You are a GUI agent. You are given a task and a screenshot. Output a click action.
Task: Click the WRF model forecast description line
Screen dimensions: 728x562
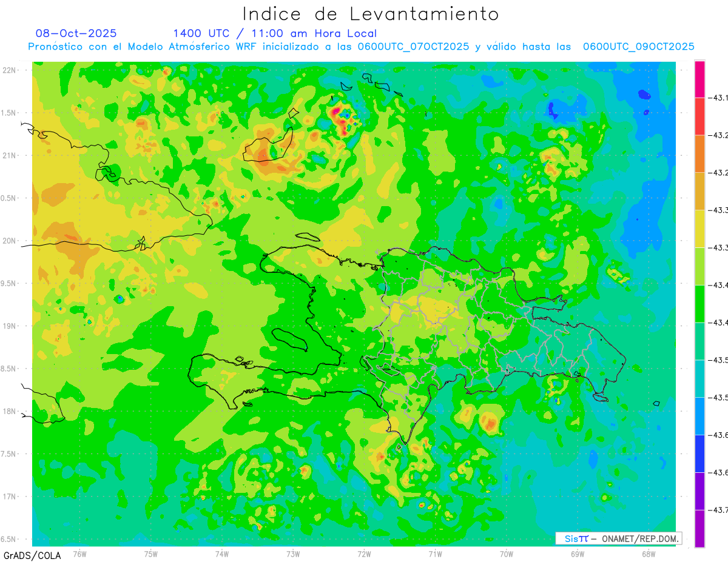361,47
